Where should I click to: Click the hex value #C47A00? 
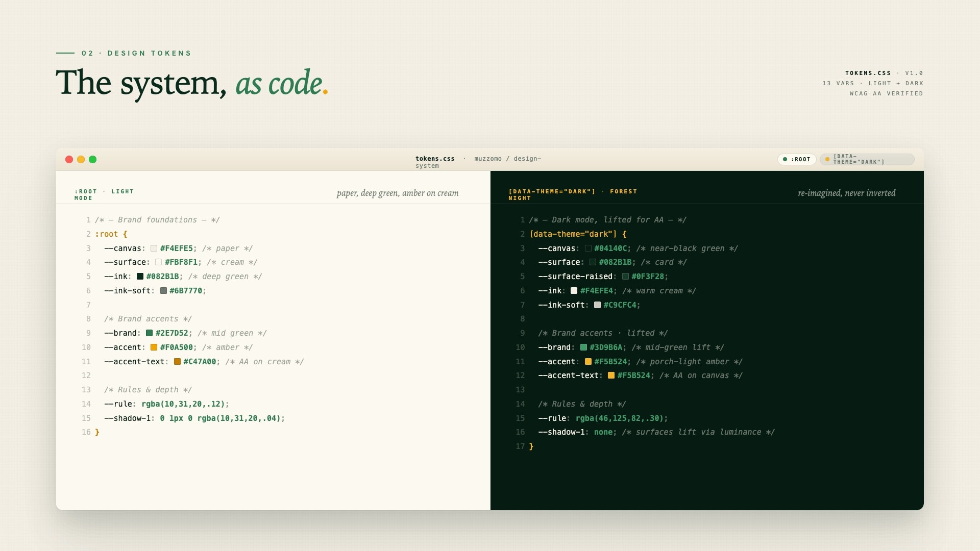(200, 362)
